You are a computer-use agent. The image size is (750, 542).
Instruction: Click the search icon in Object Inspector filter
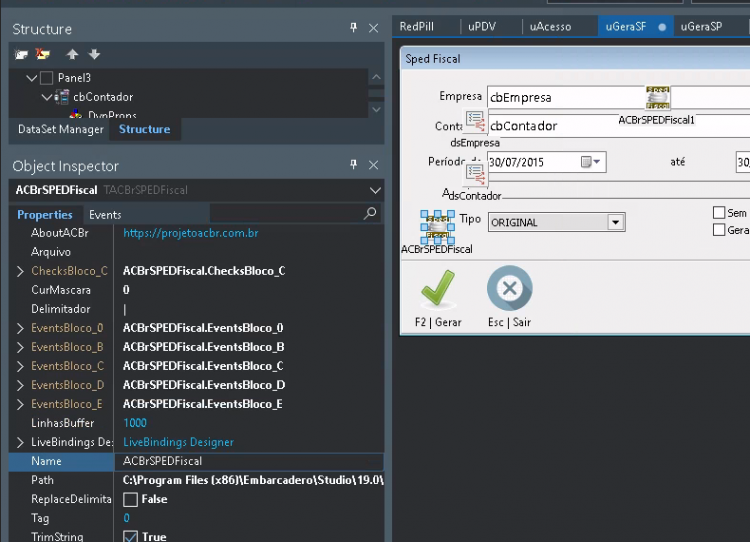click(x=370, y=213)
